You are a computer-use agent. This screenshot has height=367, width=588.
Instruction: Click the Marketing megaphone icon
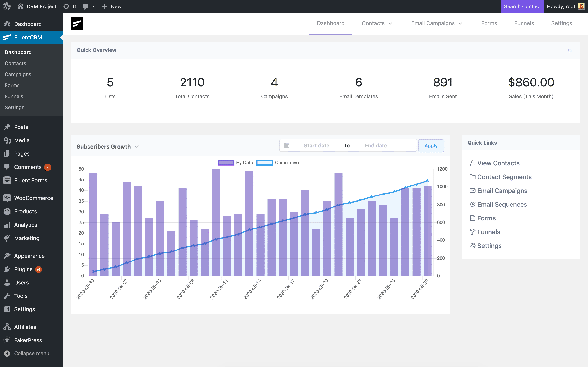7,238
